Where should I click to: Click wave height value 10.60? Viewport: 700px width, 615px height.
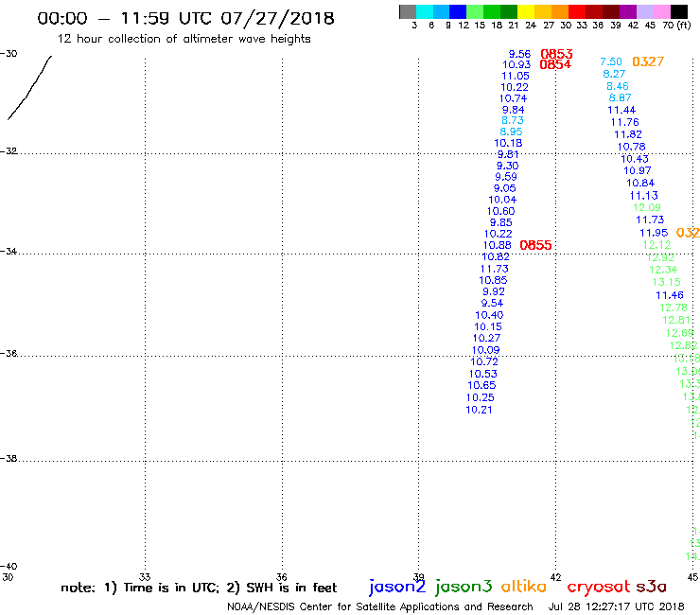[501, 211]
